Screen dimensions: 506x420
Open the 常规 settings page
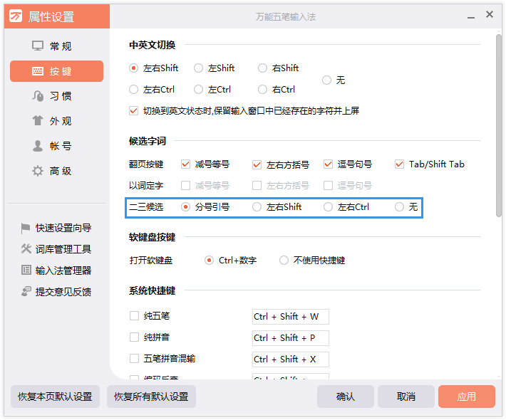click(56, 46)
